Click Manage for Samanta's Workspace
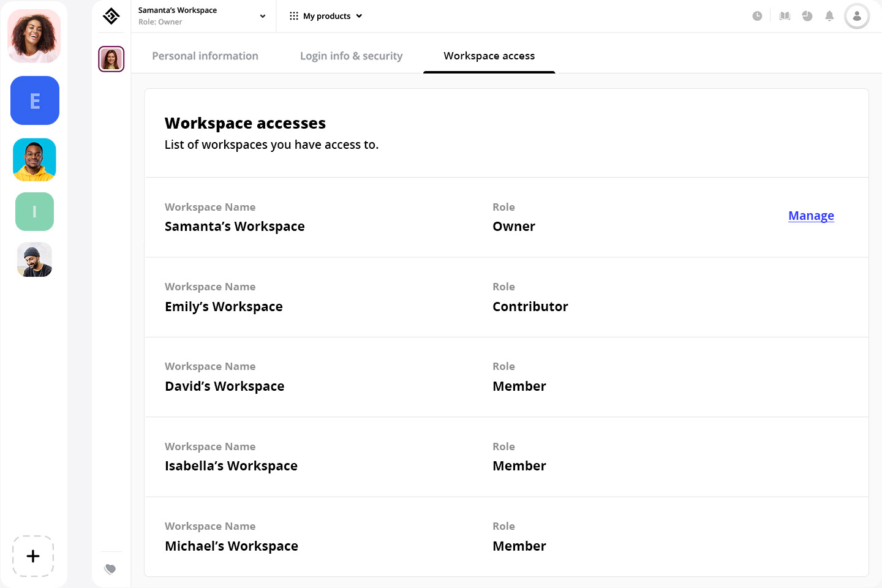 pyautogui.click(x=811, y=216)
